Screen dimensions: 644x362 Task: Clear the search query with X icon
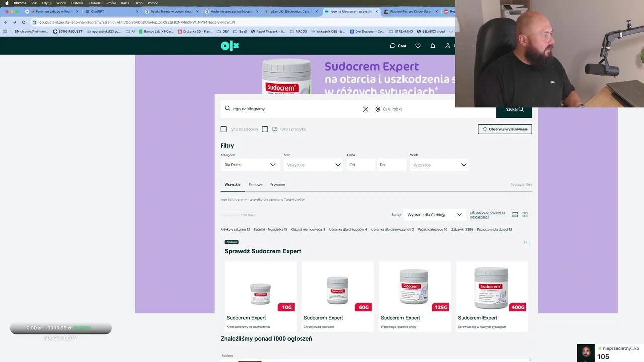tap(366, 109)
